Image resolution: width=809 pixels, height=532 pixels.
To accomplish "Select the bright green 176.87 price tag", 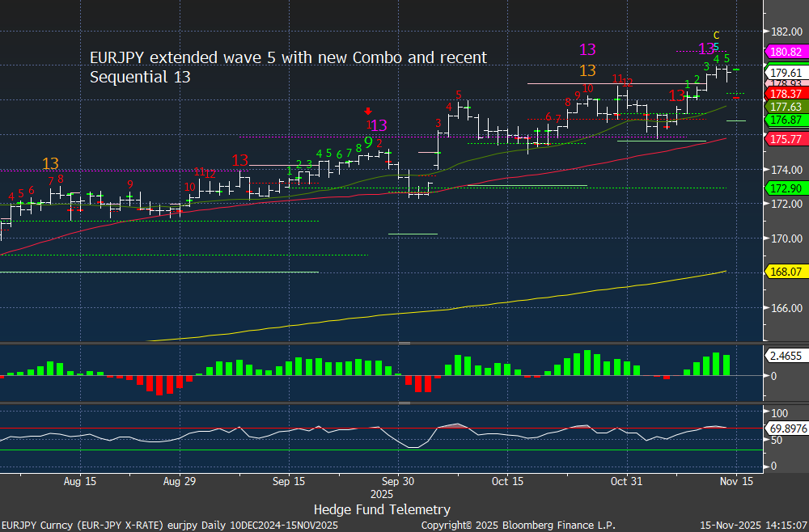I will point(784,120).
